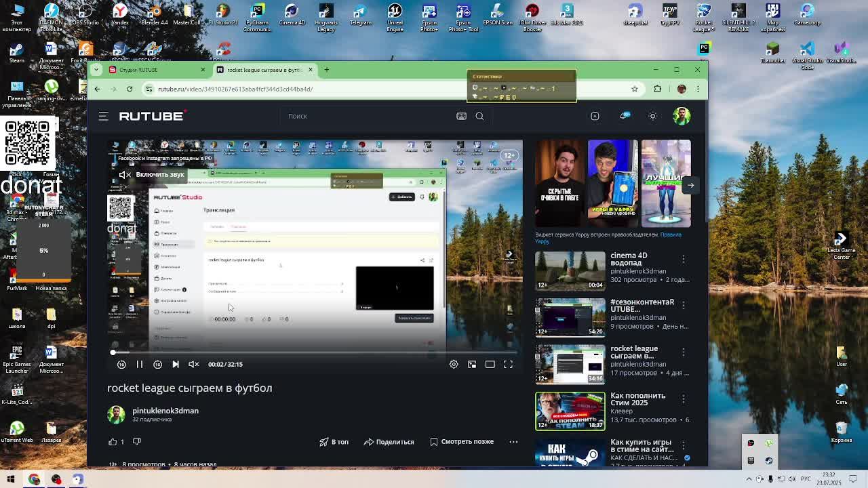Image resolution: width=868 pixels, height=488 pixels.
Task: Bookmark this page with the star
Action: [635, 89]
